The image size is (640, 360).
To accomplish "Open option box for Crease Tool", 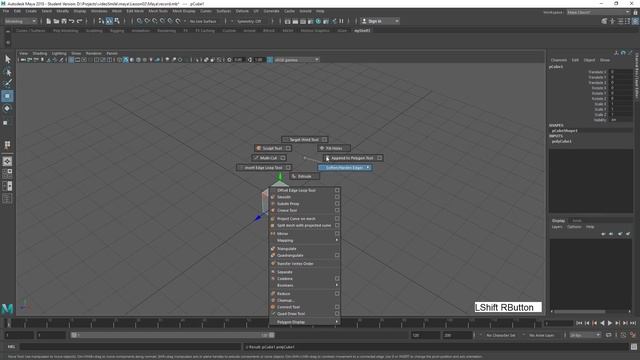I will point(337,210).
